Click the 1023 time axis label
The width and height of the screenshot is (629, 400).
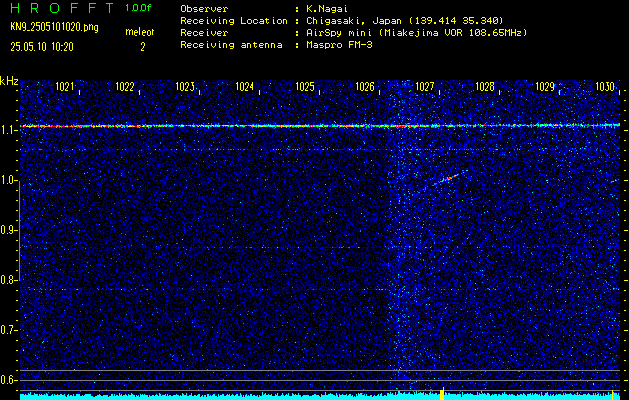pyautogui.click(x=185, y=87)
